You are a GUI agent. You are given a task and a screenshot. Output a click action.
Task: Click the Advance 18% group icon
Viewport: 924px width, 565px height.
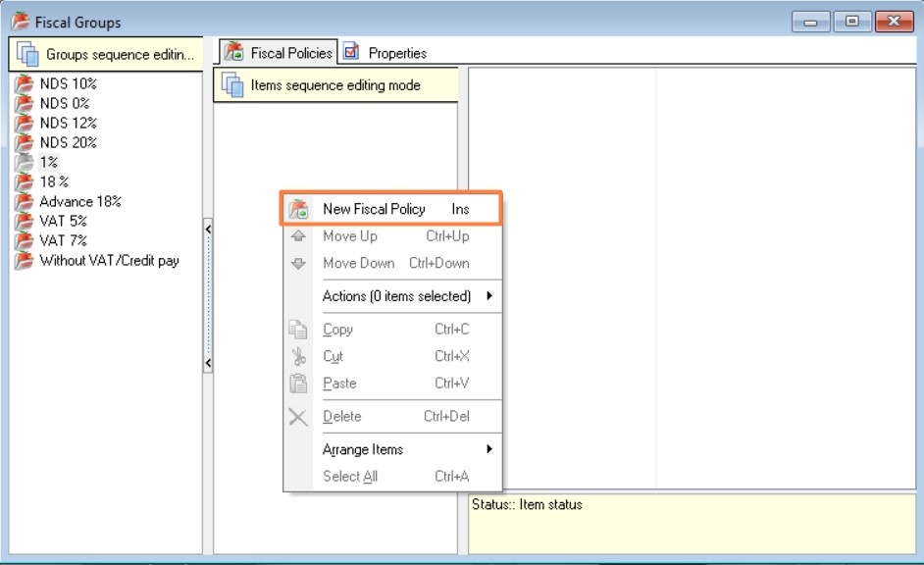pyautogui.click(x=25, y=202)
